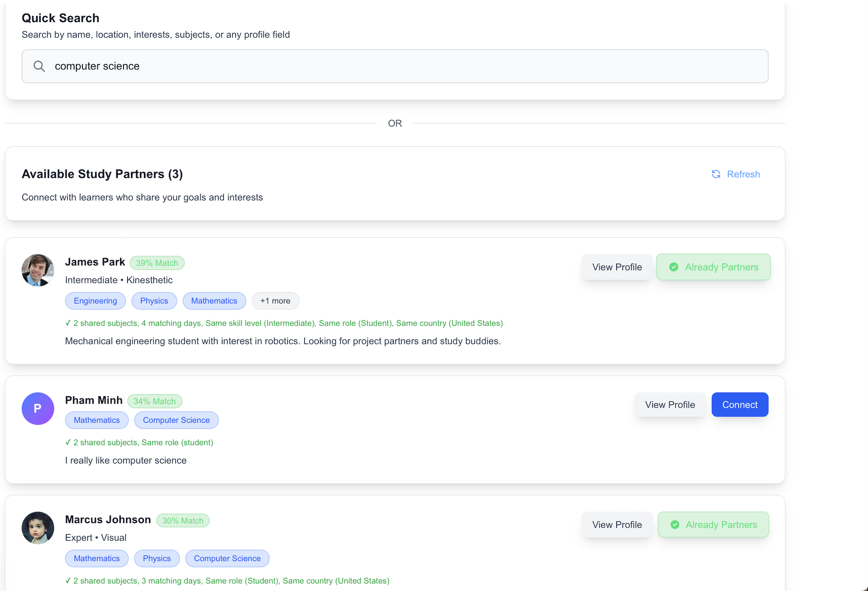Click Pham Minh's purple P avatar
Viewport: 868px width, 591px height.
click(38, 408)
